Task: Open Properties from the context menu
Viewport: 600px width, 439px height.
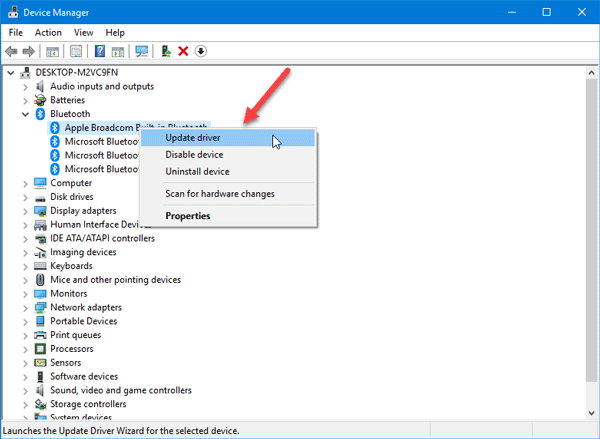Action: click(228, 216)
